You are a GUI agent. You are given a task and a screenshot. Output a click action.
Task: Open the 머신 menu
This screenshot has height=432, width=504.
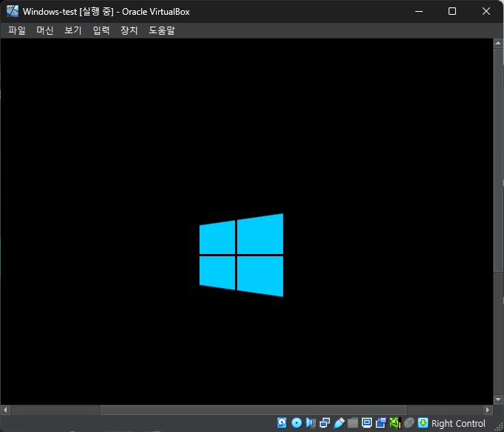[44, 30]
